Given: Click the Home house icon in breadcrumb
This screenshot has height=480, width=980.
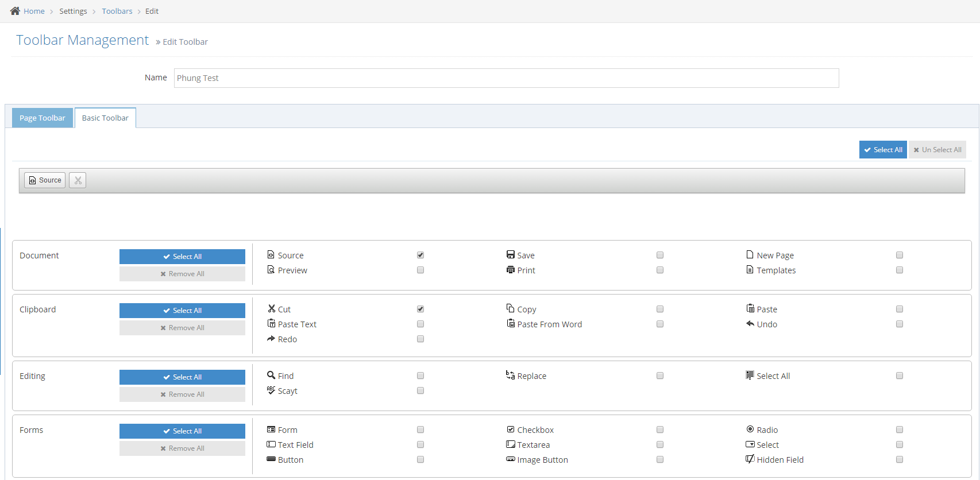Looking at the screenshot, I should pyautogui.click(x=15, y=11).
